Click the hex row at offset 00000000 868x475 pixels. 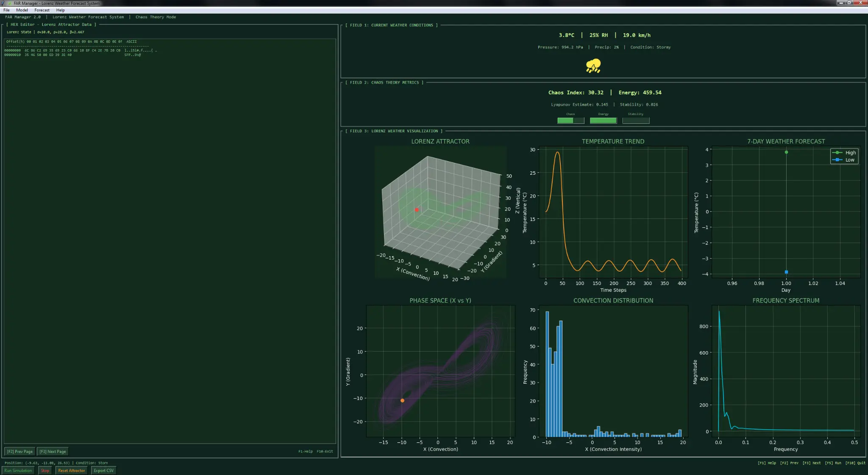[x=81, y=50]
